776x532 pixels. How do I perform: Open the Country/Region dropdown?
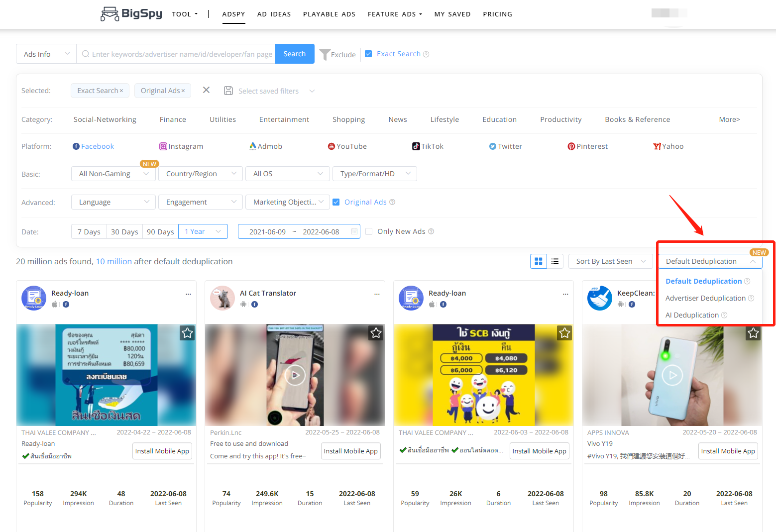[200, 173]
